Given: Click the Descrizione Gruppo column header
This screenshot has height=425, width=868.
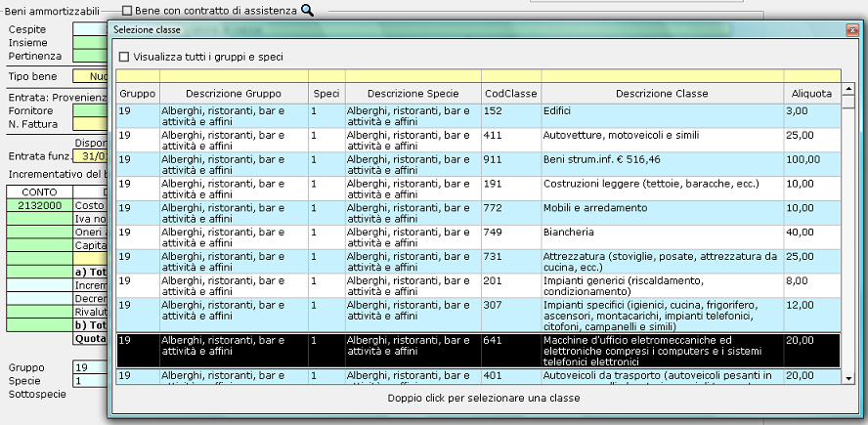Looking at the screenshot, I should (234, 94).
